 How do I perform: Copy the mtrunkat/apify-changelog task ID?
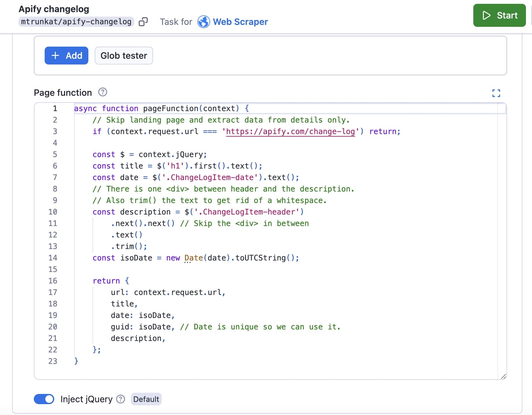click(x=143, y=22)
